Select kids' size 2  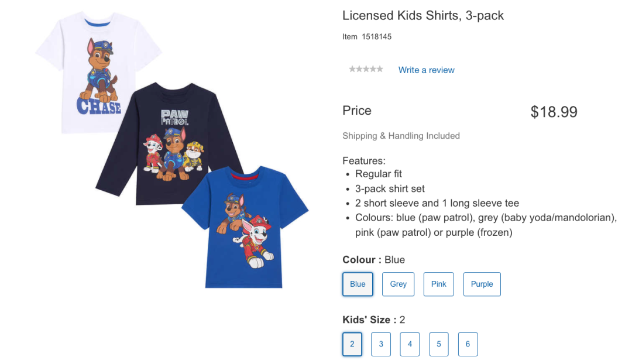click(352, 344)
